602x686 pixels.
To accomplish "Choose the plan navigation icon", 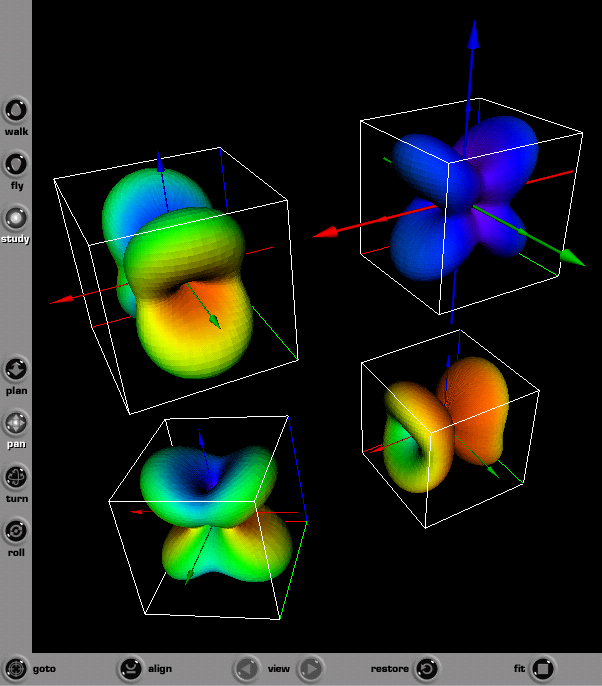I will tap(16, 369).
